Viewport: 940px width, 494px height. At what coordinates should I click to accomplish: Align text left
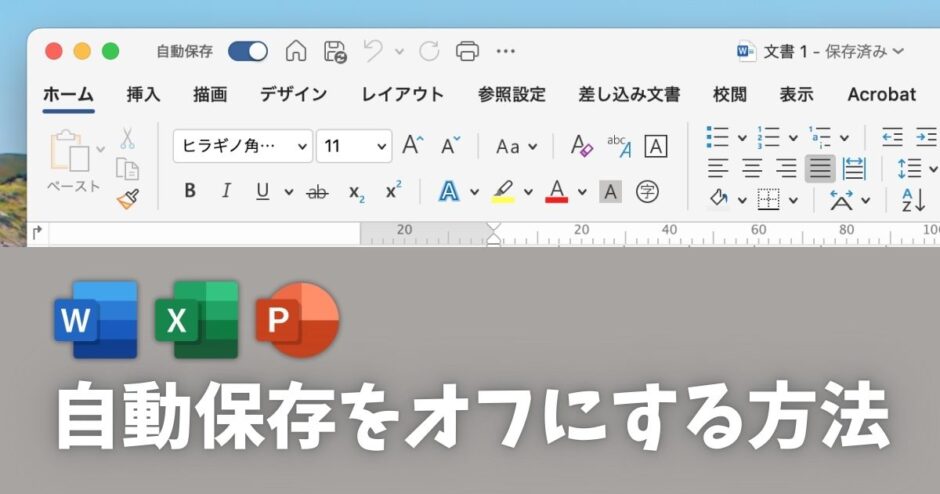point(718,168)
